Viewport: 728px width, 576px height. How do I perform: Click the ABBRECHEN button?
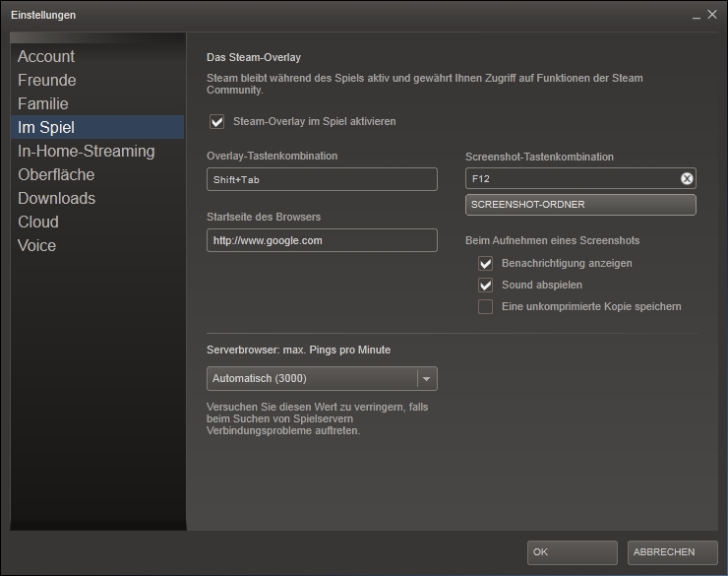[672, 552]
